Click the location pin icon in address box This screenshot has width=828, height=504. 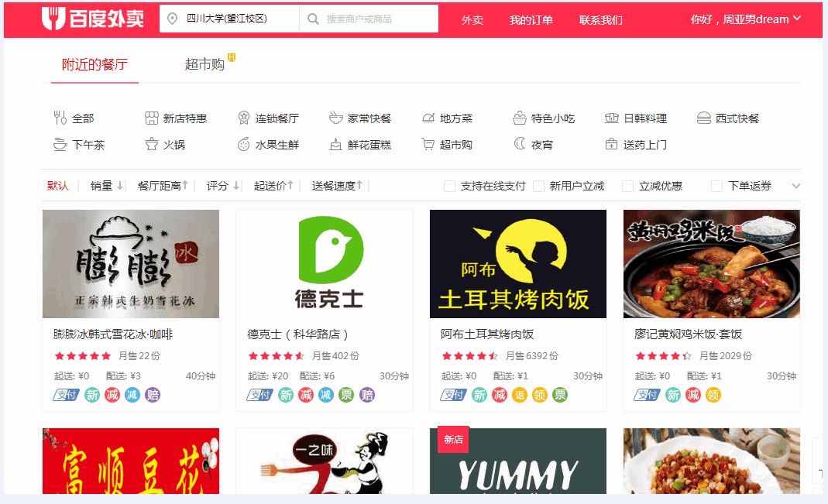(172, 19)
